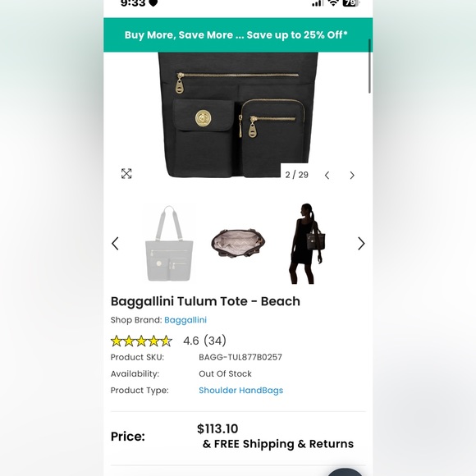476x476 pixels.
Task: Open fullscreen view with the expand icon
Action: [x=126, y=174]
